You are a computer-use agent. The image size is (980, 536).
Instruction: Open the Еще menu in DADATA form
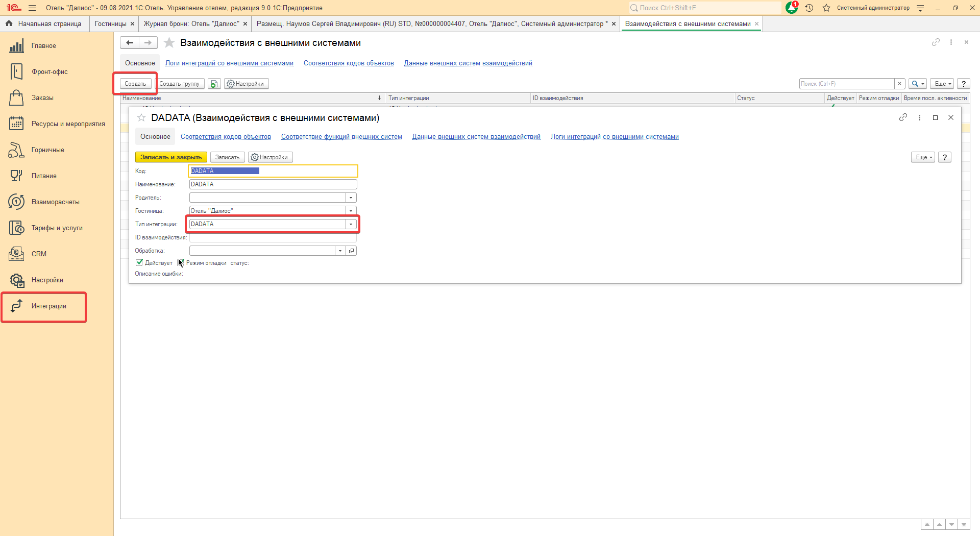tap(923, 157)
